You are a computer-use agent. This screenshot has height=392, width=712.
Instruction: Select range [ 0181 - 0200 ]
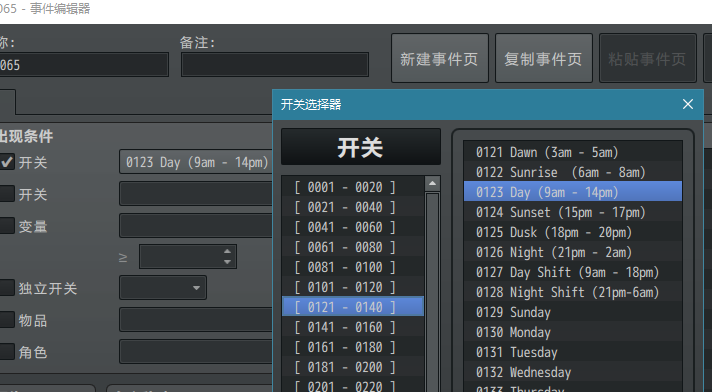[x=353, y=367]
